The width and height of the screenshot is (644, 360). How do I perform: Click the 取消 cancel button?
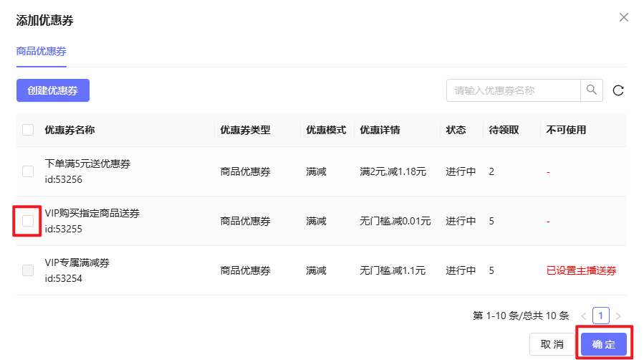pos(552,344)
